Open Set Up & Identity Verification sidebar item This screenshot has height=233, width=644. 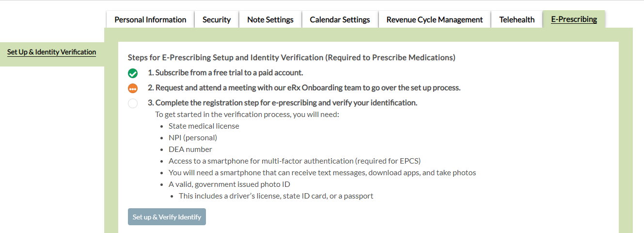click(x=51, y=52)
